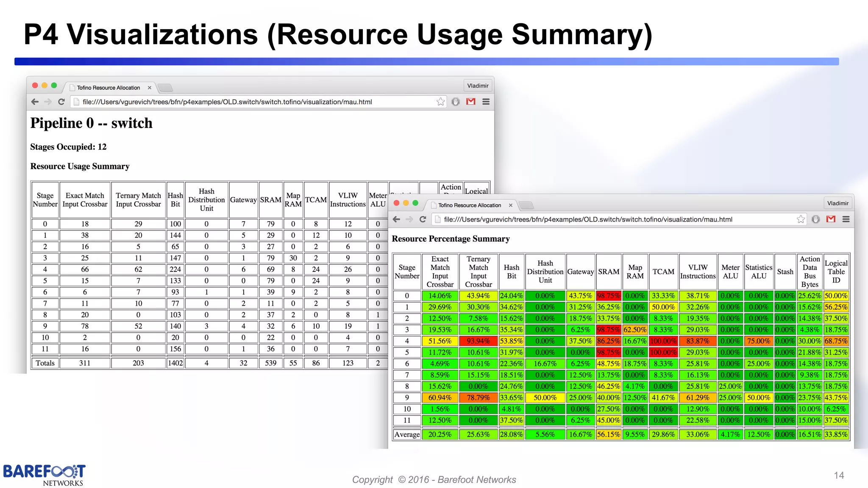Viewport: 868px width, 488px height.
Task: Click back arrow in left browser window
Action: click(35, 102)
